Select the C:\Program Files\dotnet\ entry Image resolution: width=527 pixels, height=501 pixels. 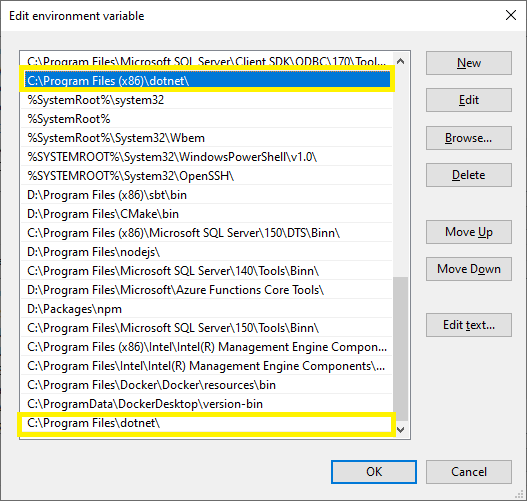(x=207, y=423)
